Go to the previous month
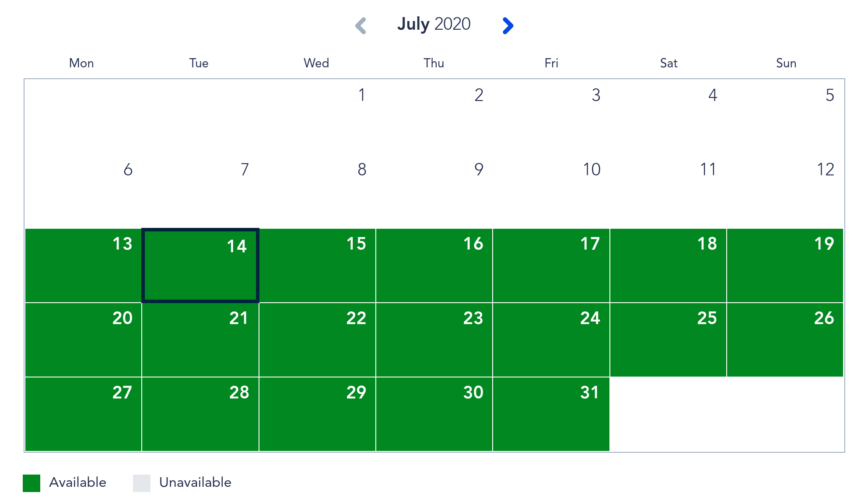868x503 pixels. click(x=360, y=25)
